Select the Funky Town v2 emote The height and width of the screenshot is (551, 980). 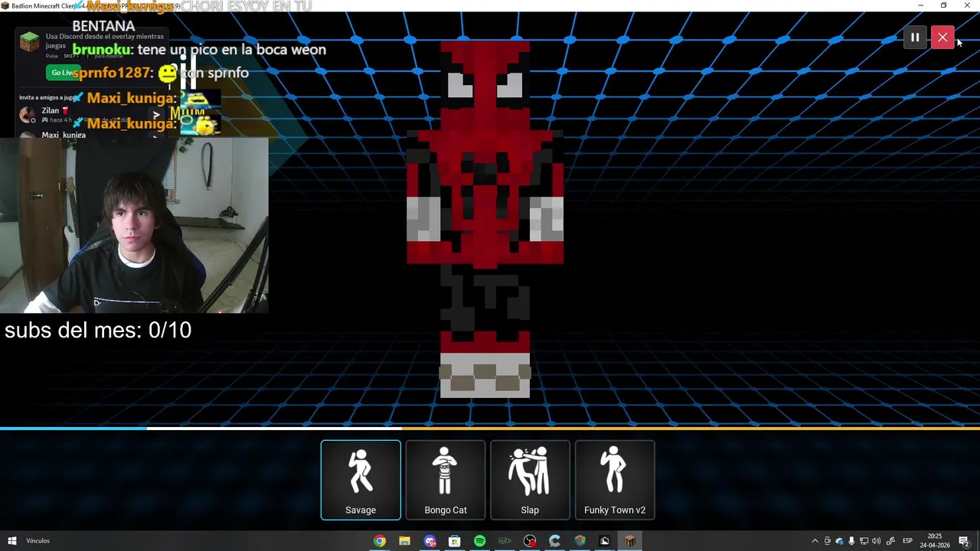(x=615, y=480)
